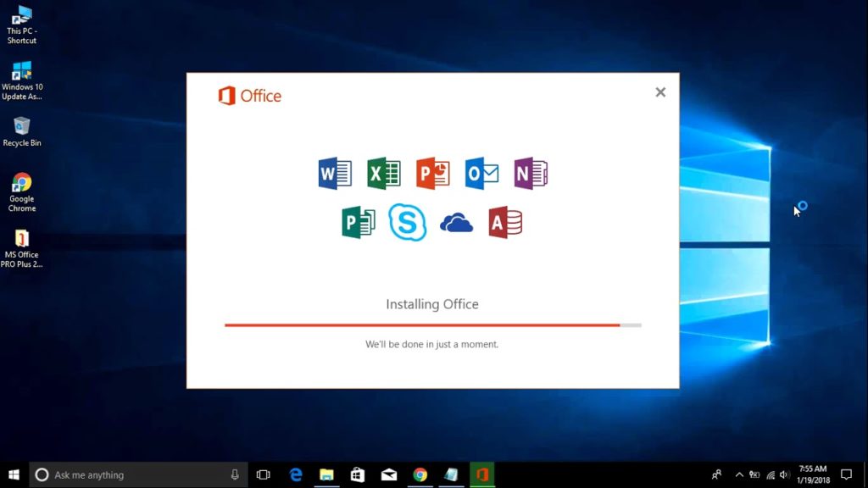Screen dimensions: 868x488
Task: Select the Recycle Bin desktop icon
Action: (x=22, y=131)
